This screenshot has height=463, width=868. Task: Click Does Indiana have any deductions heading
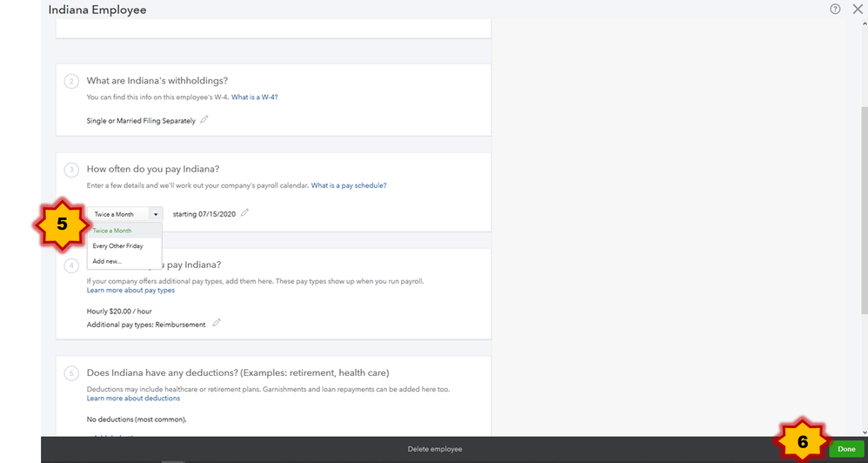(x=238, y=372)
